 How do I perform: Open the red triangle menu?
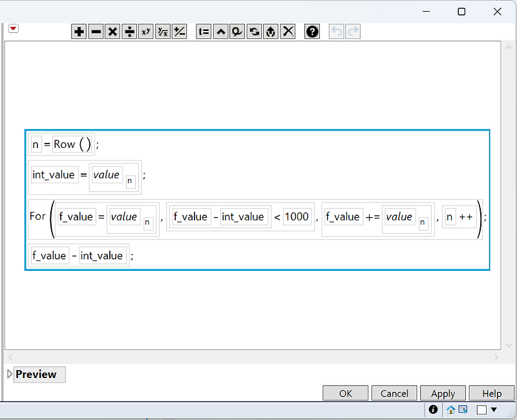pos(13,29)
